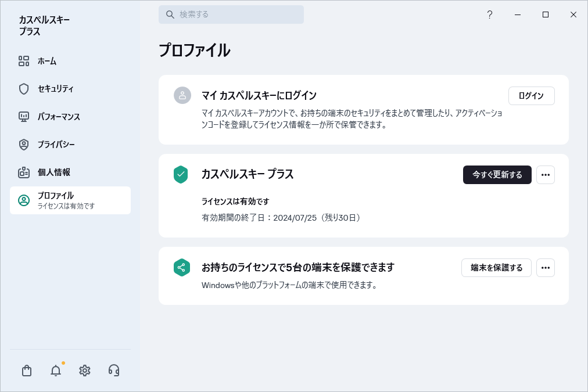Click the 端末を保護する button
Image resolution: width=588 pixels, height=392 pixels.
pyautogui.click(x=496, y=268)
